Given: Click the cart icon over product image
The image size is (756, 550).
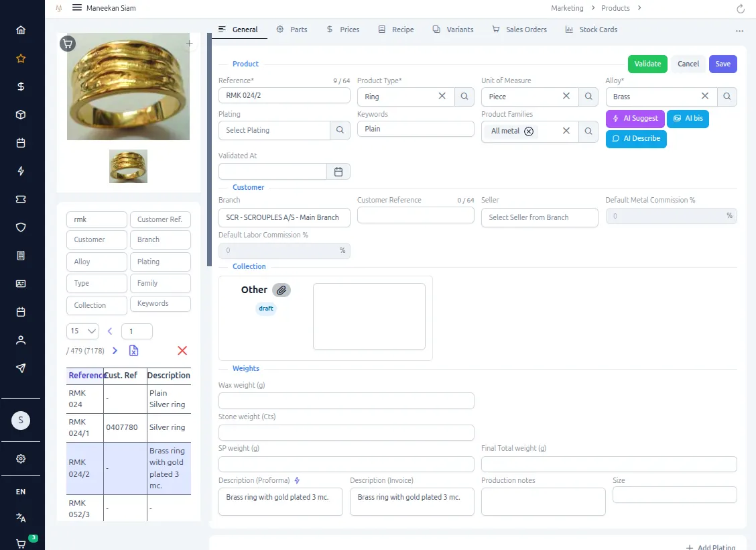Looking at the screenshot, I should [68, 44].
